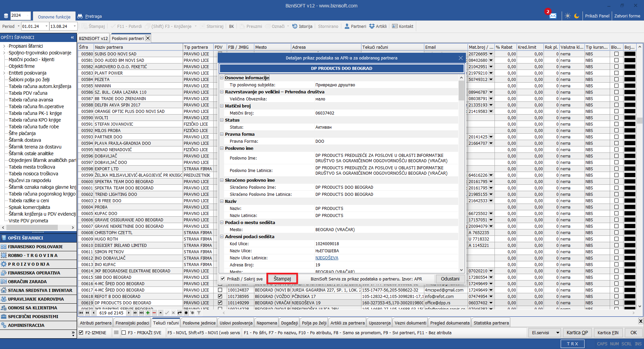Collapse the Osnovne informacije section
This screenshot has width=644, height=349.
[222, 78]
